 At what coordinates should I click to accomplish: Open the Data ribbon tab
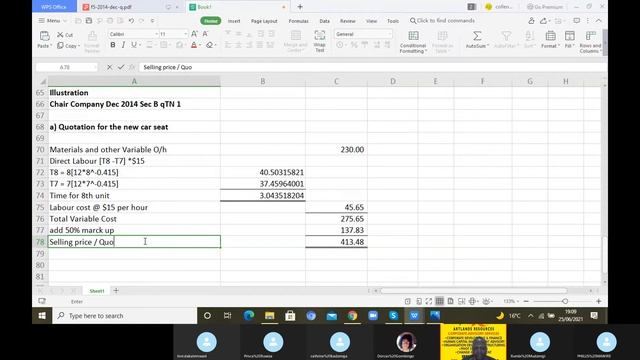coord(324,21)
